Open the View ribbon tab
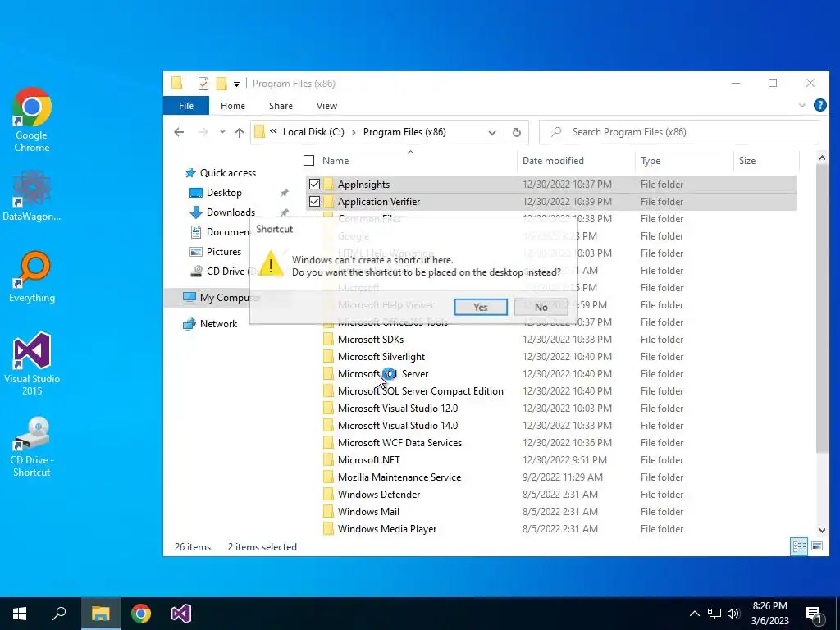 (326, 106)
